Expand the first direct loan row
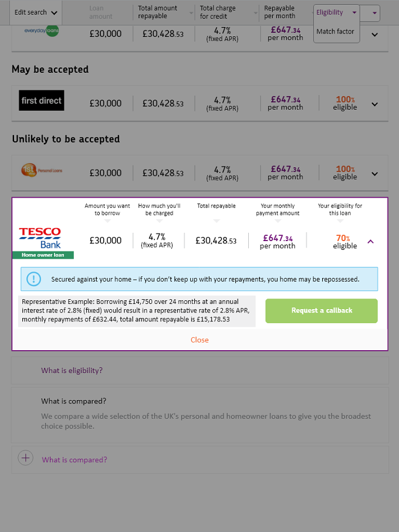The width and height of the screenshot is (399, 532). tap(374, 104)
